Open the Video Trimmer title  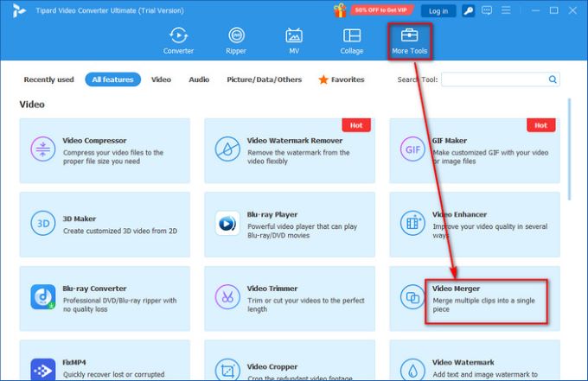[x=272, y=289]
